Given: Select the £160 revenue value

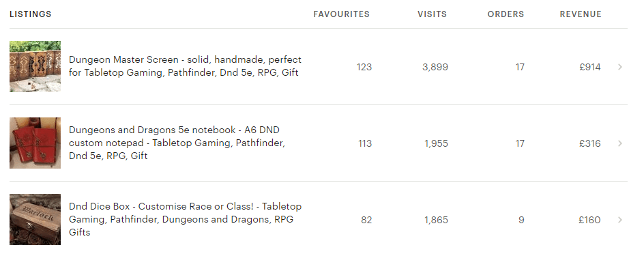Looking at the screenshot, I should pyautogui.click(x=590, y=220).
